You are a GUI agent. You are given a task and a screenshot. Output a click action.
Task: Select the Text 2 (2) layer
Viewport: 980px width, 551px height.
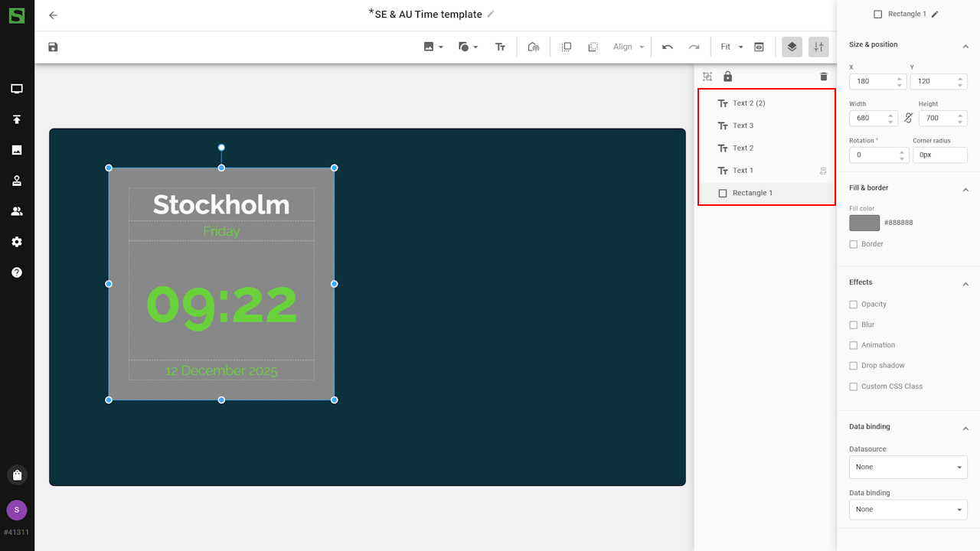click(748, 103)
